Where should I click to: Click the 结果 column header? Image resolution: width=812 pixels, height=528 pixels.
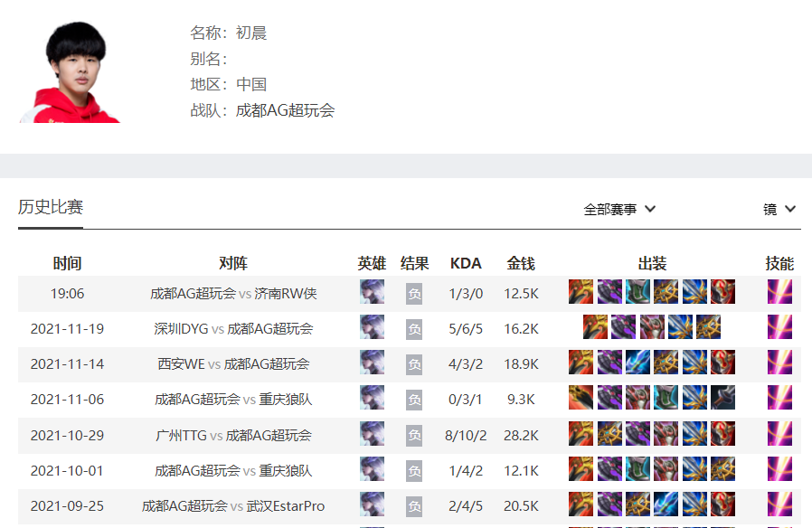pyautogui.click(x=414, y=263)
